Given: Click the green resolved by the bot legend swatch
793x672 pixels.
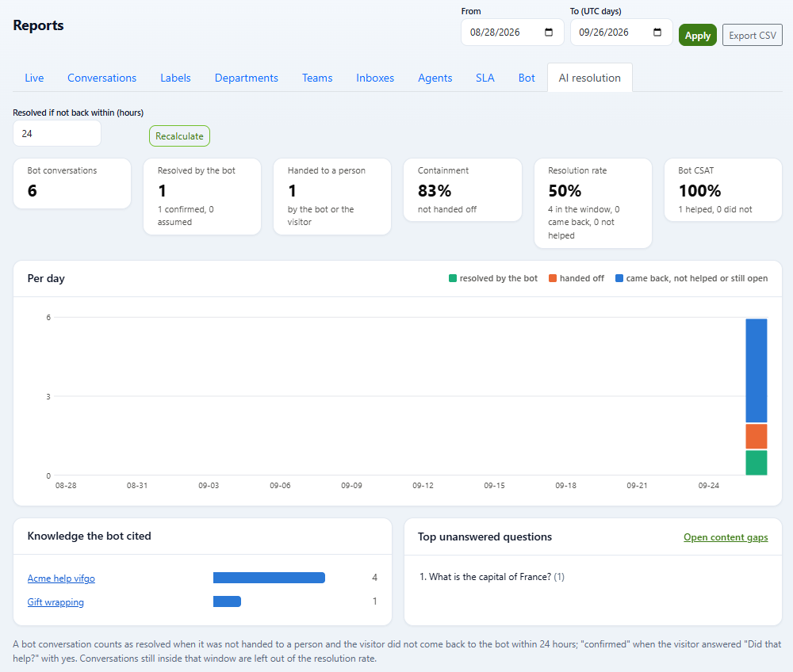Looking at the screenshot, I should click(x=453, y=278).
